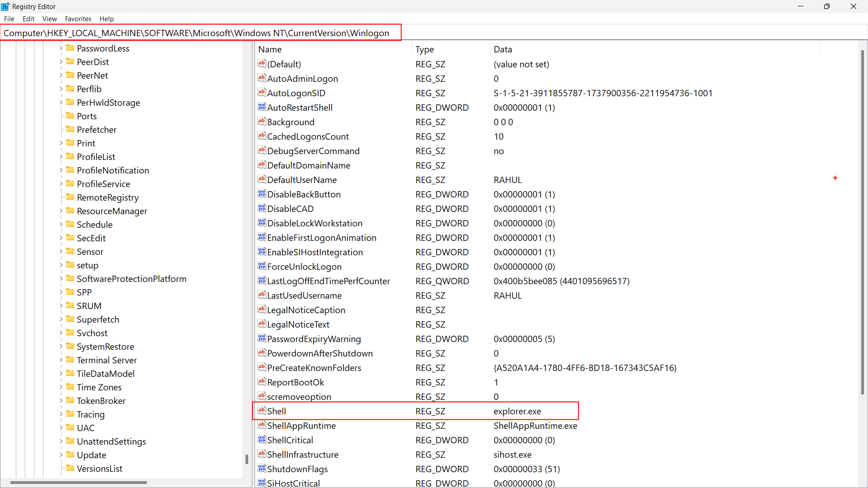This screenshot has height=488, width=868.
Task: Open the Favorites menu
Action: pos(78,19)
